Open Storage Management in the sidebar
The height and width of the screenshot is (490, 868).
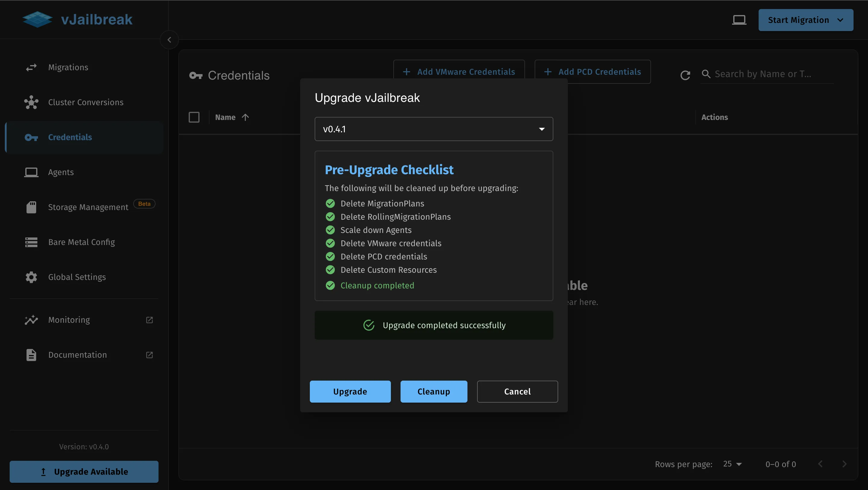pos(88,207)
